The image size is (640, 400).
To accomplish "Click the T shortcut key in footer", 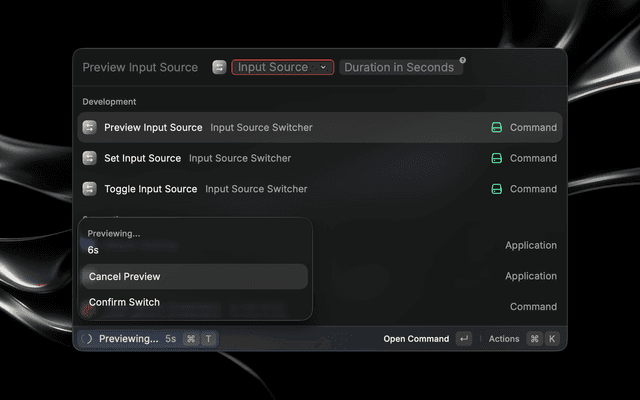I will [x=208, y=339].
